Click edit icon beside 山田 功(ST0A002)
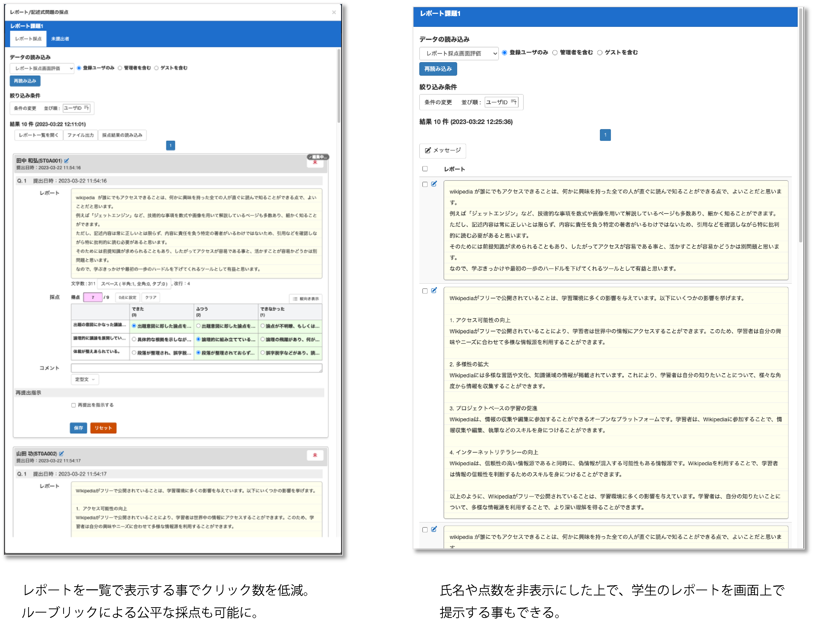 [61, 453]
